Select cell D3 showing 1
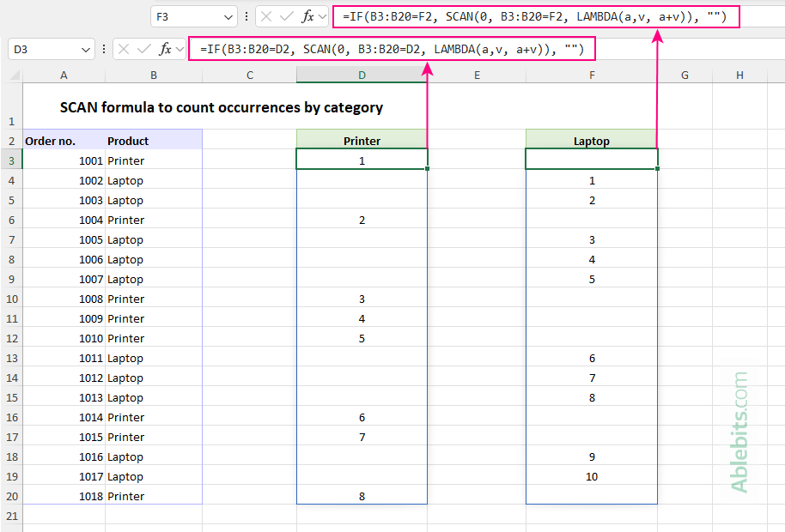Screen dimensions: 785x532 coord(362,160)
